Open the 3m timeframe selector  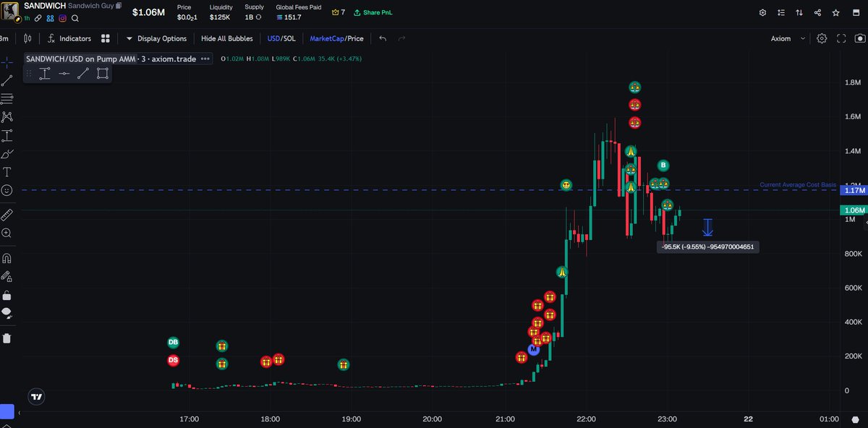(x=5, y=38)
